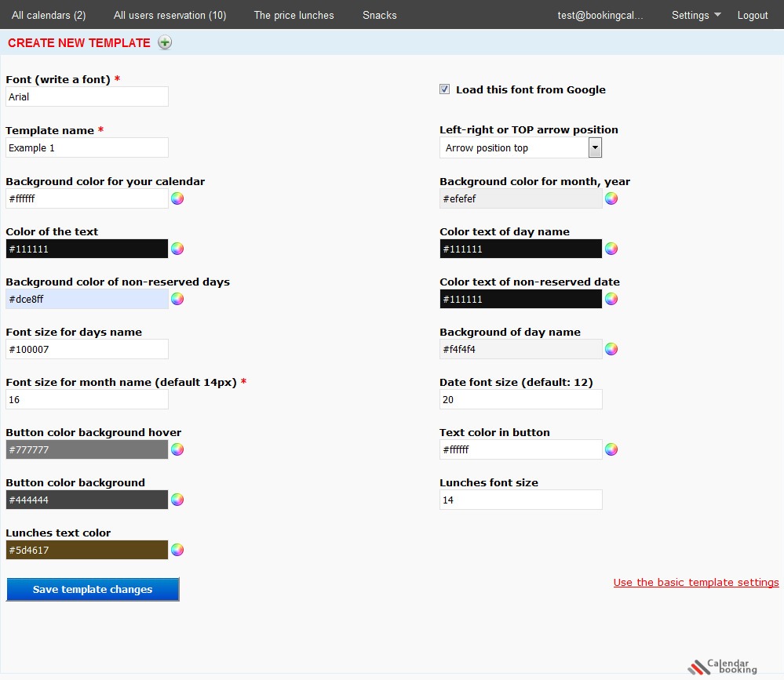Open color picker for calendar background color

pyautogui.click(x=177, y=198)
